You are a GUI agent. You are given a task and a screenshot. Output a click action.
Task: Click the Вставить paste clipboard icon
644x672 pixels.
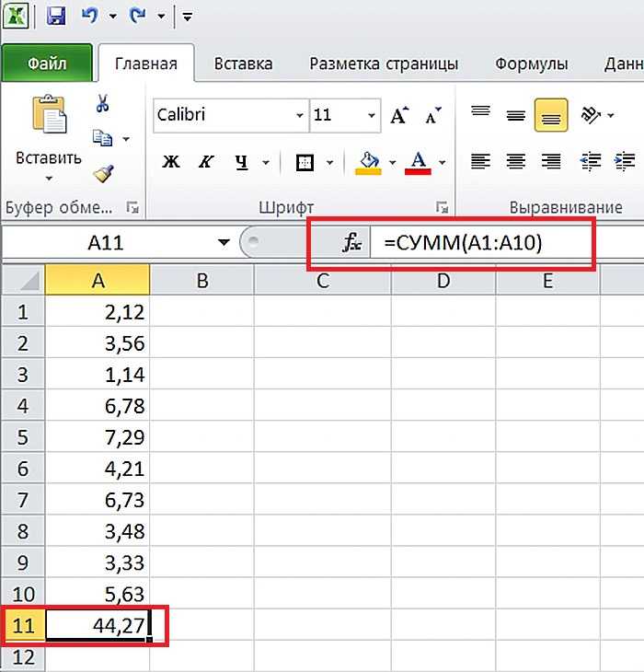(50, 114)
